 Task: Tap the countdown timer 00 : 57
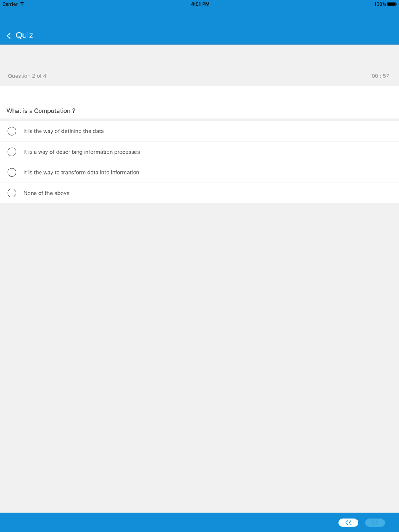380,76
